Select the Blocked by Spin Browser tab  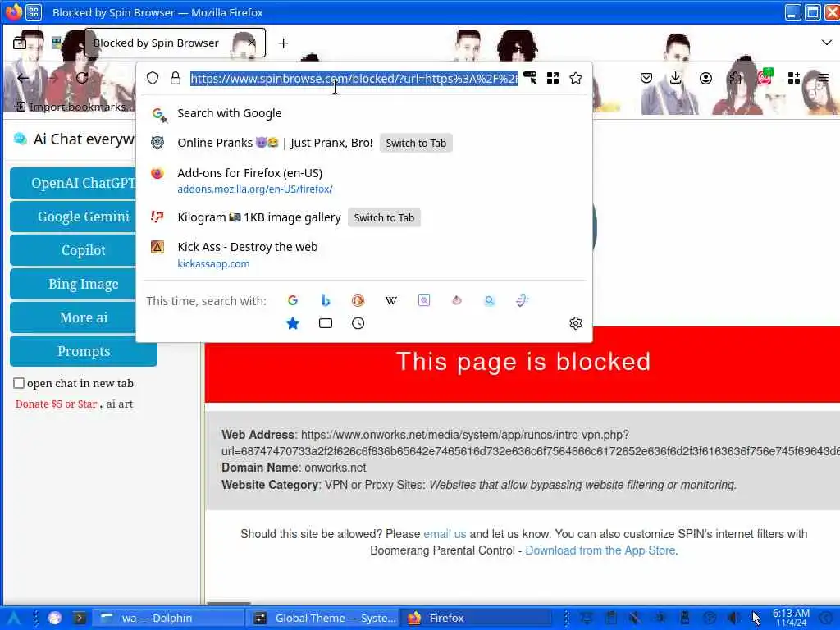(x=175, y=43)
